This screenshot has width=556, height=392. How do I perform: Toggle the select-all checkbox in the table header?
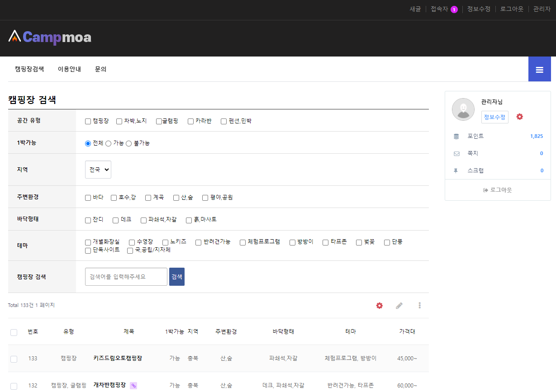(14, 332)
